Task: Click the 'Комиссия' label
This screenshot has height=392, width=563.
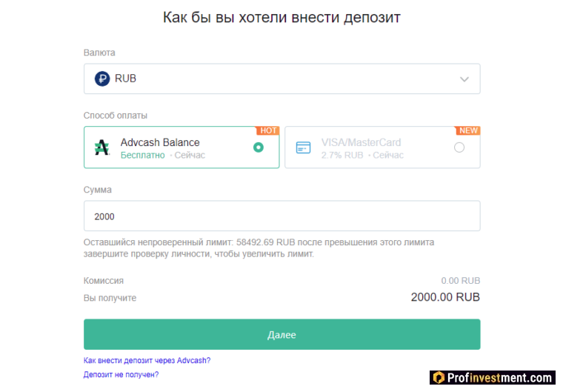Action: click(x=104, y=281)
